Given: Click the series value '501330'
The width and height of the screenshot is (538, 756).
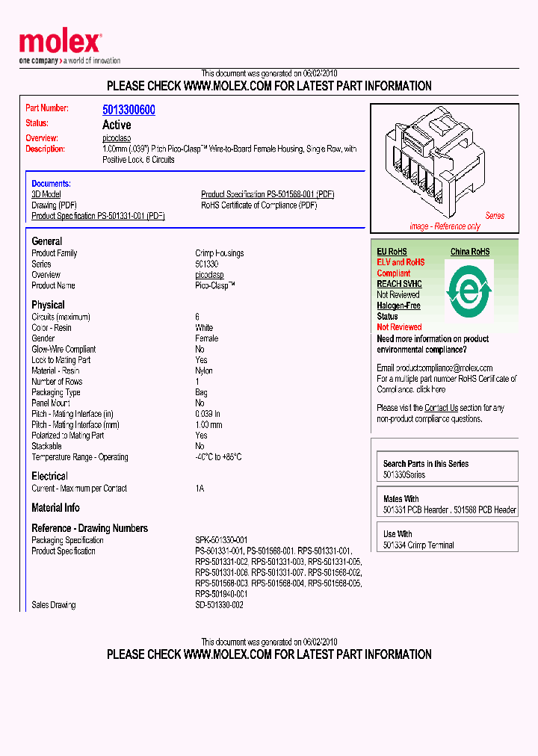Looking at the screenshot, I should click(x=207, y=264).
